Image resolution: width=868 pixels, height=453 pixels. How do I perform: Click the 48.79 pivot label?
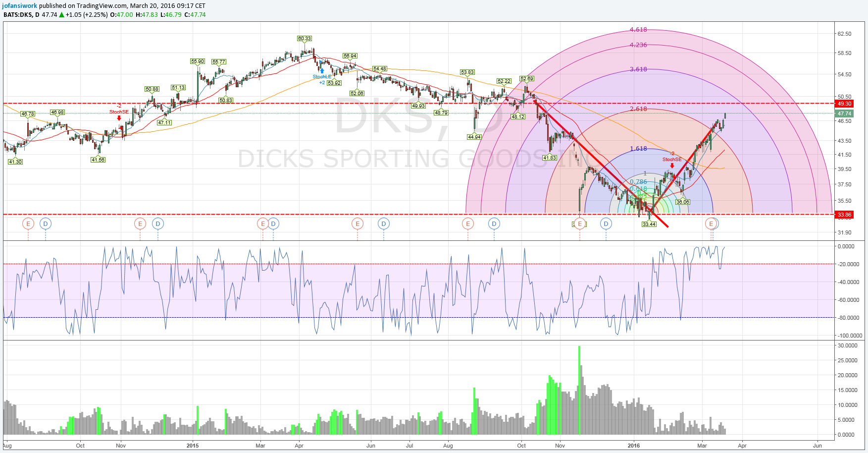pos(441,113)
